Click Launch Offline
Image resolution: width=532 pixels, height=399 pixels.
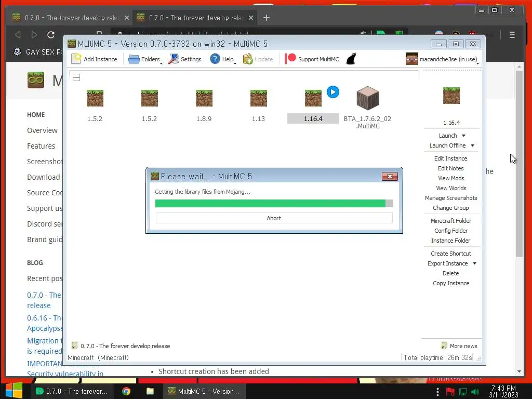tap(447, 145)
